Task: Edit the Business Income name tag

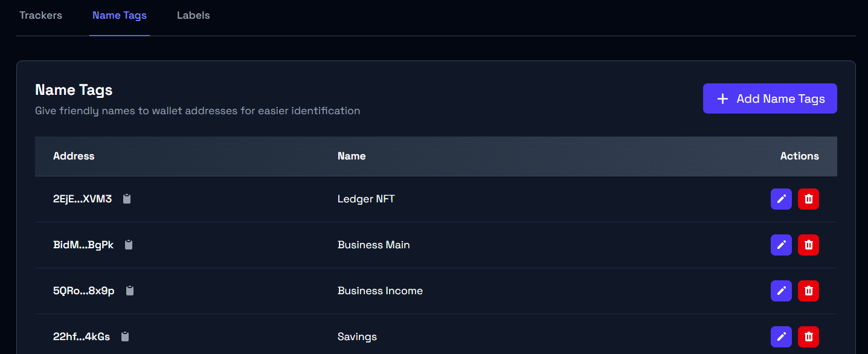Action: tap(781, 291)
